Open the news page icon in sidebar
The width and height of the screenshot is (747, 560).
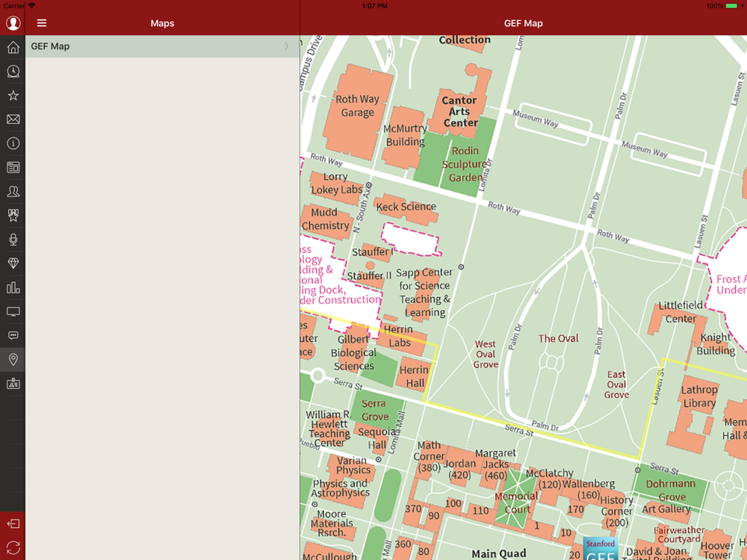(x=13, y=167)
